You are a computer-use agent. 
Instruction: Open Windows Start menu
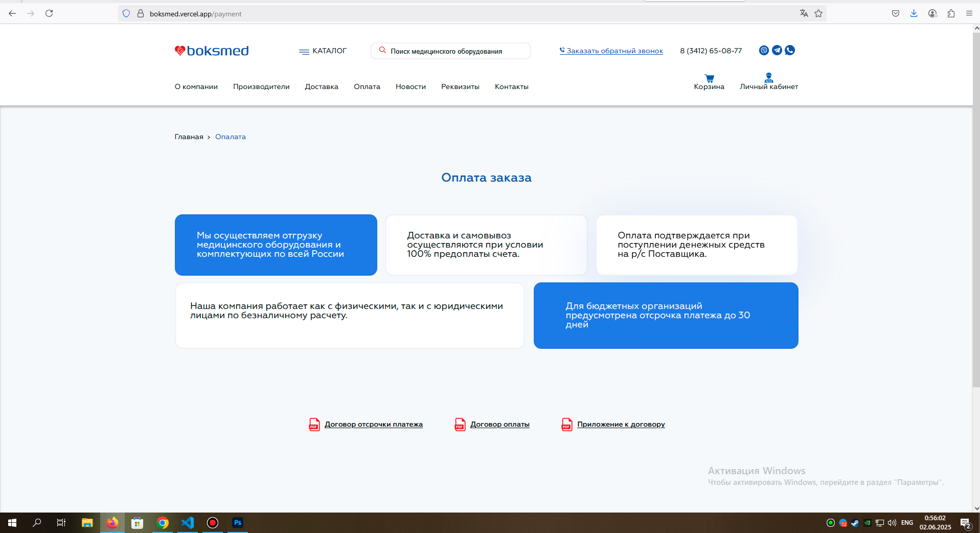click(12, 523)
